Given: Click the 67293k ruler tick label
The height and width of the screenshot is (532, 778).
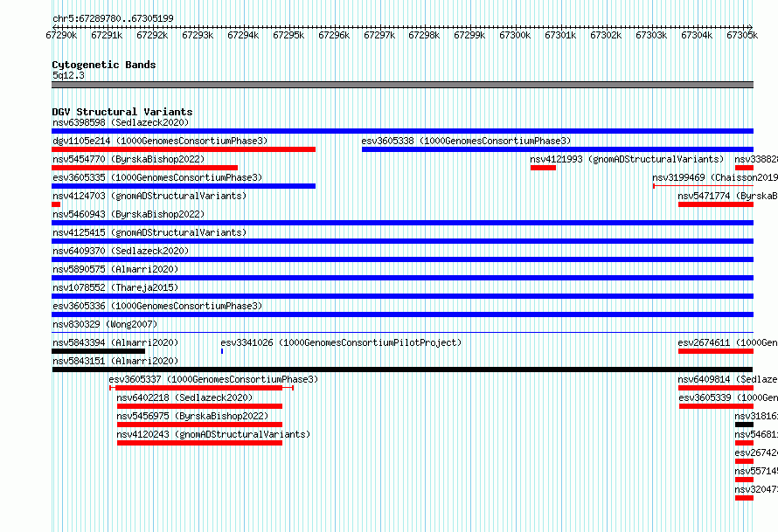Looking at the screenshot, I should pyautogui.click(x=198, y=35).
